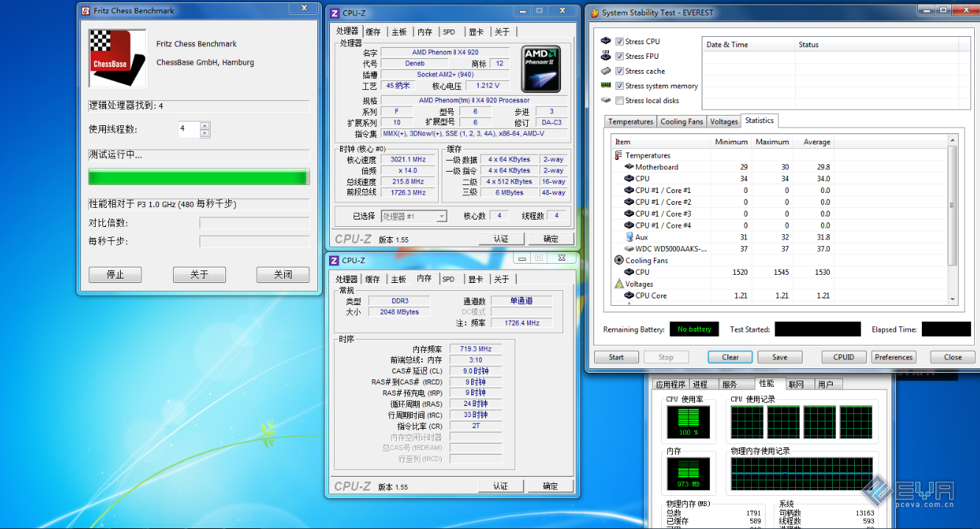Click the EVEREST flame title icon
The height and width of the screenshot is (529, 980).
pos(594,13)
